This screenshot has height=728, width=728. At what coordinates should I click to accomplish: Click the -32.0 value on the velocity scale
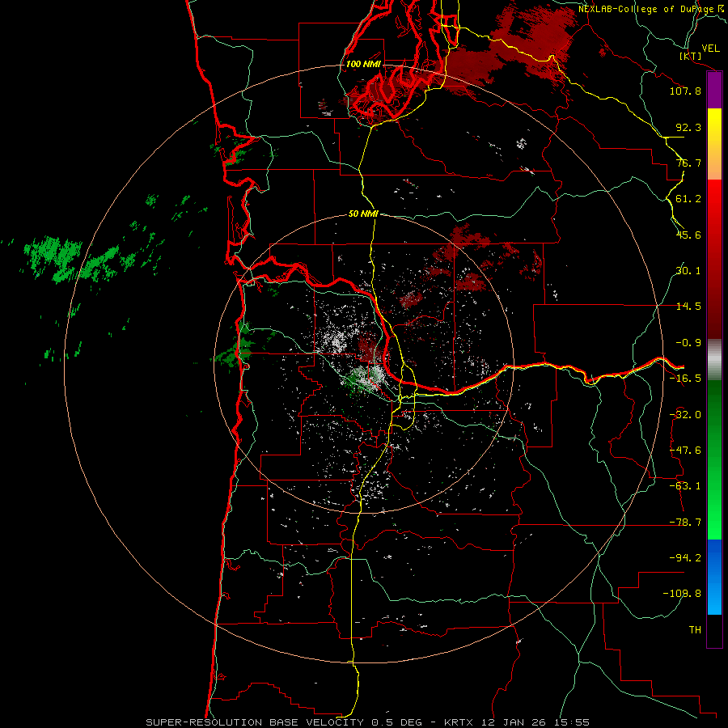(685, 415)
